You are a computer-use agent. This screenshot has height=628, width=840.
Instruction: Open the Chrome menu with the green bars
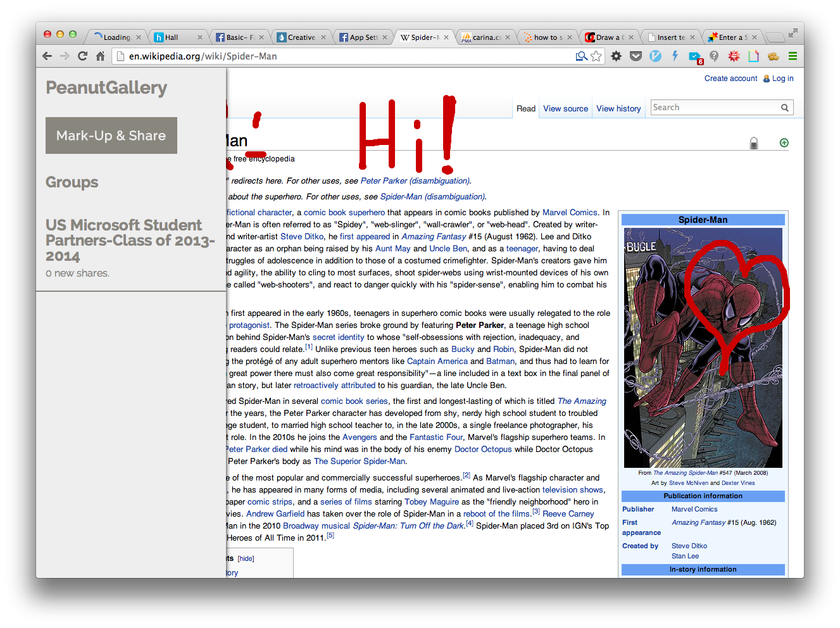(x=793, y=56)
